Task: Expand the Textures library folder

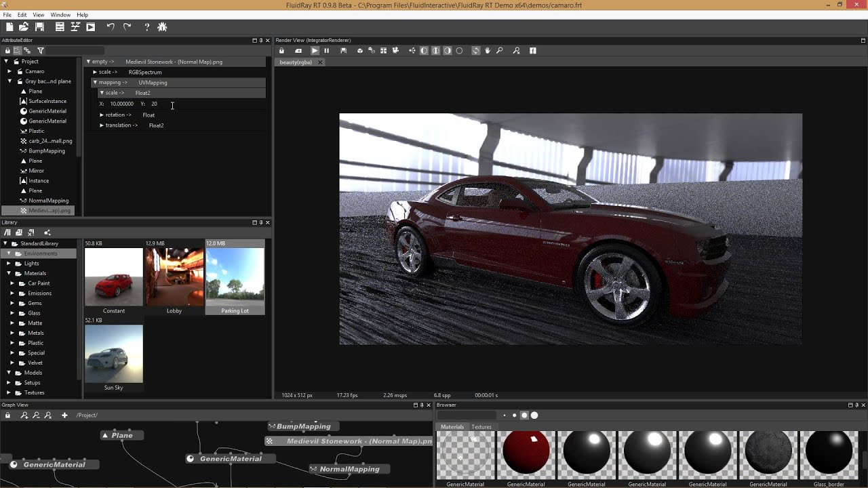Action: (x=9, y=392)
